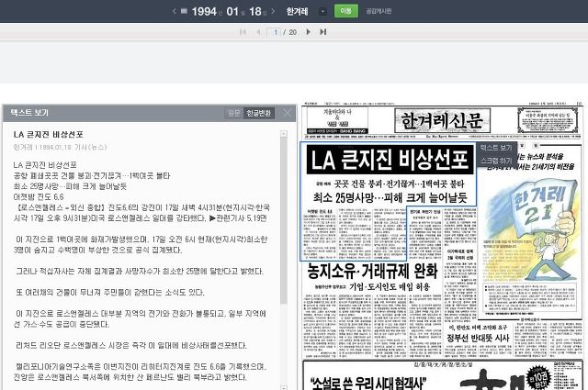Close the 텍스트 보기 panel
The width and height of the screenshot is (588, 390).
point(287,113)
